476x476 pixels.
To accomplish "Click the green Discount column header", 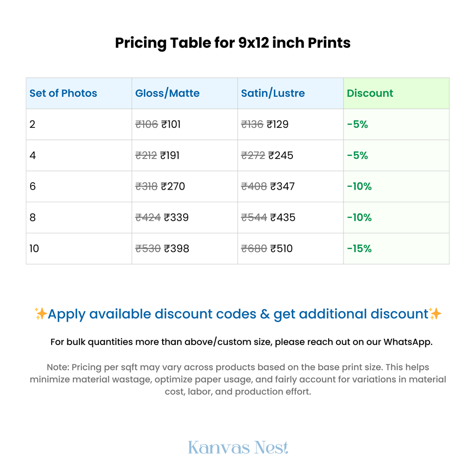I will [x=396, y=93].
